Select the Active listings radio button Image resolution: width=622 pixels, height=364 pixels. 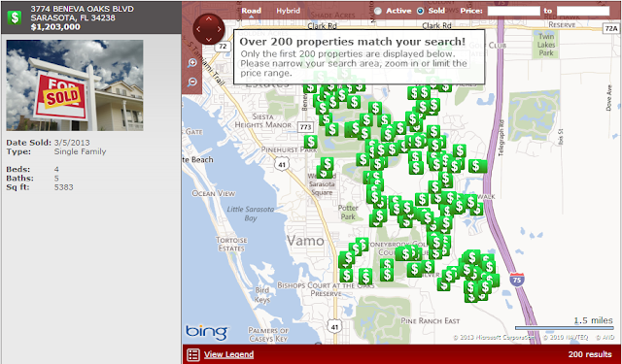click(378, 11)
